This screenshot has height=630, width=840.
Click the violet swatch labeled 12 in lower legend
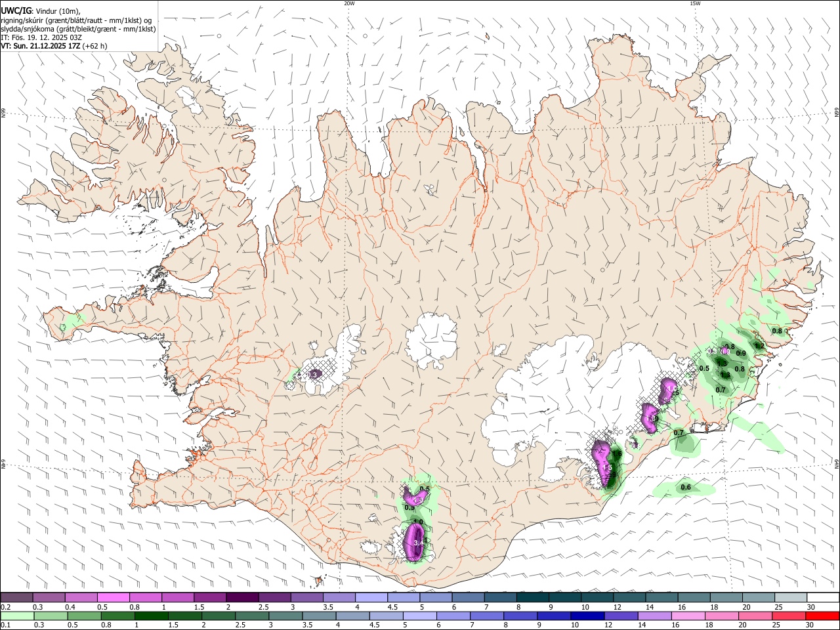click(x=621, y=616)
